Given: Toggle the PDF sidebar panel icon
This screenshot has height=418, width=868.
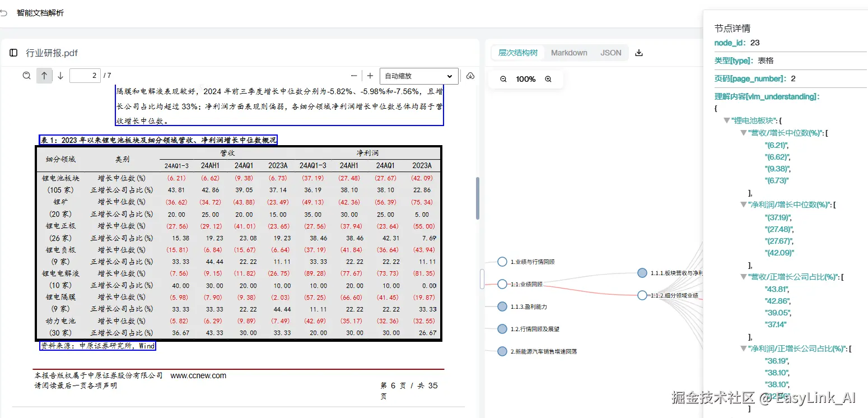Looking at the screenshot, I should click(x=14, y=53).
